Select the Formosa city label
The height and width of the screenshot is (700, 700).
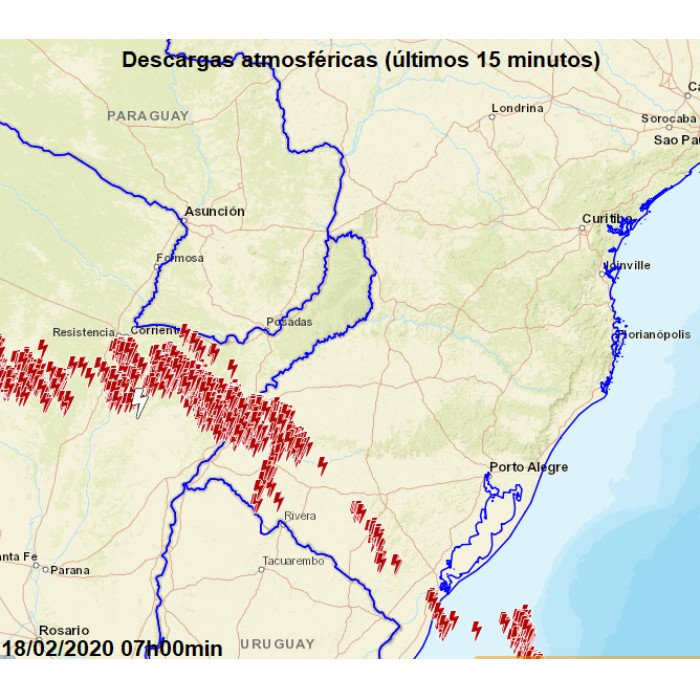[180, 258]
